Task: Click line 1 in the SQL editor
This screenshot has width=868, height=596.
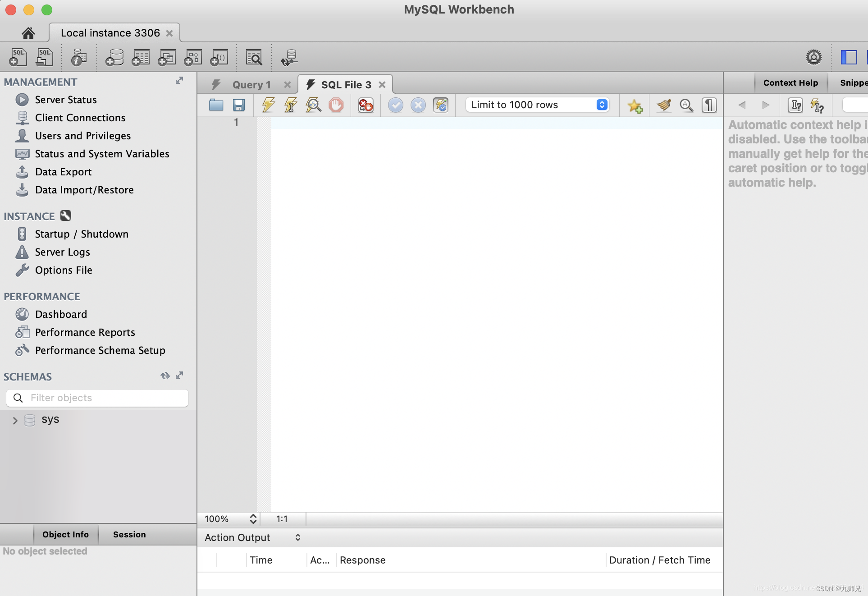Action: [497, 123]
